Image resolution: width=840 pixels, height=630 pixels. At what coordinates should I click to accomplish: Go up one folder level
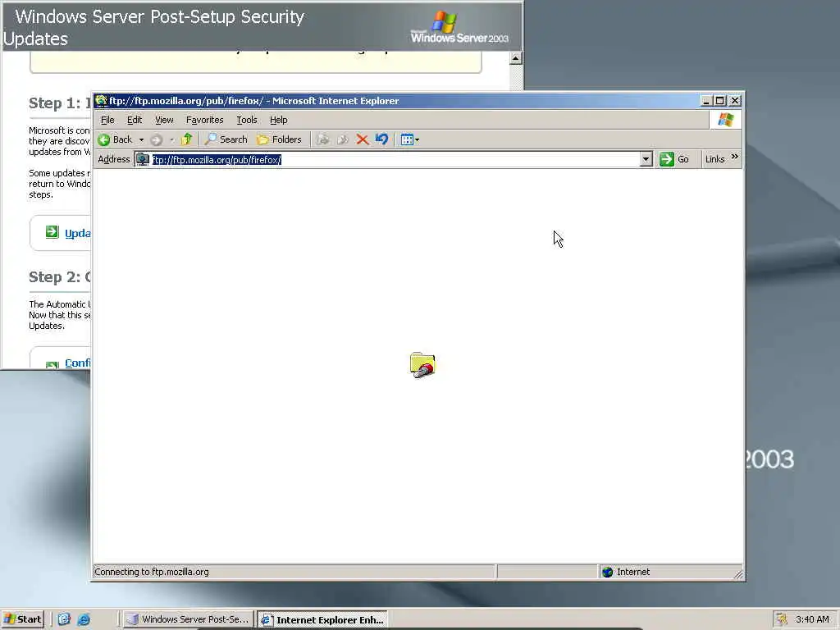pos(186,139)
